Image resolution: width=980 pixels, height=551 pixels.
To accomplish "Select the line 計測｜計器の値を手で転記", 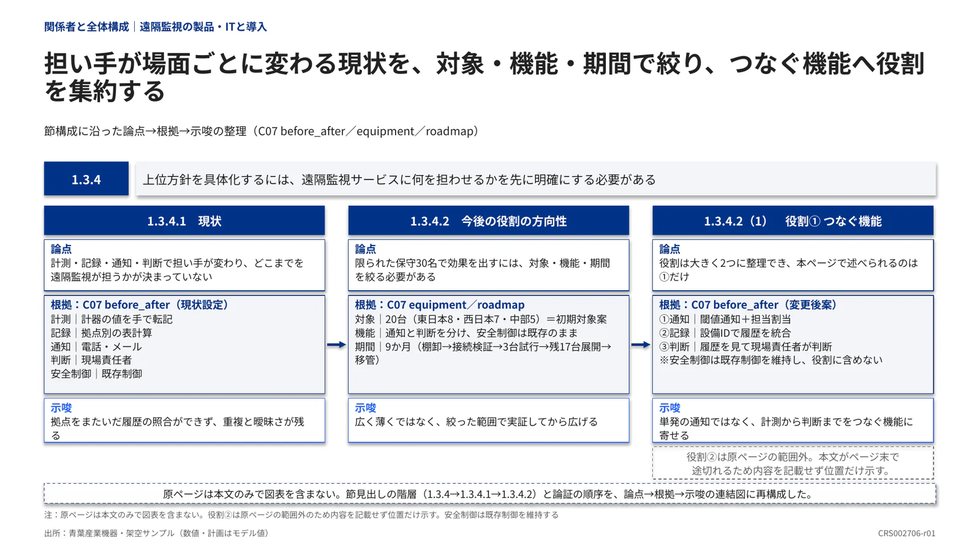I will pyautogui.click(x=111, y=319).
